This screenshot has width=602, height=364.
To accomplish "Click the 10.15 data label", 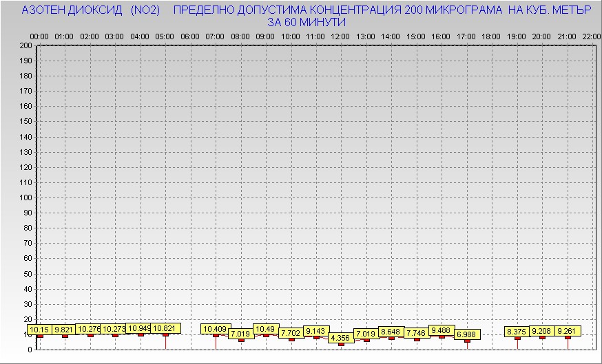I will [x=39, y=330].
